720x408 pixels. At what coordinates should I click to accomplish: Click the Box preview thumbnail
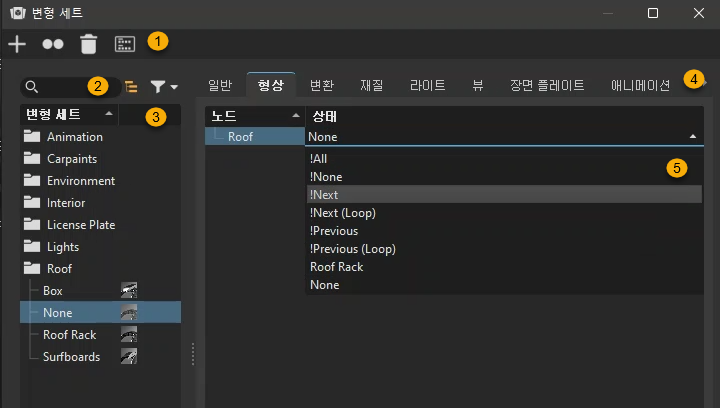(129, 291)
